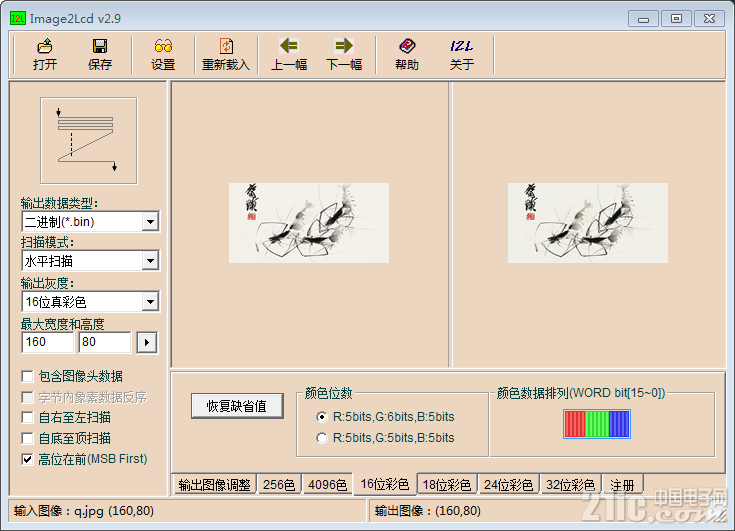
Task: Switch to 24位彩色 tab
Action: click(x=508, y=485)
